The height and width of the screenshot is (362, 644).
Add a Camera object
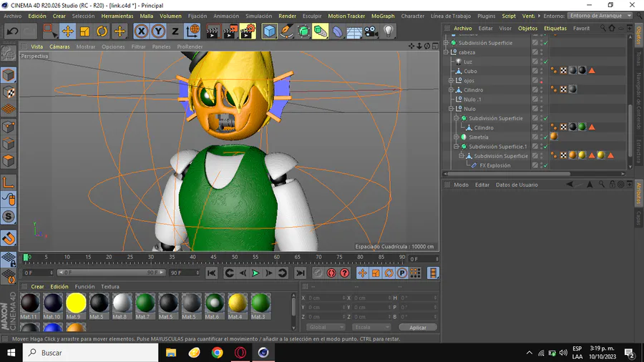[371, 31]
